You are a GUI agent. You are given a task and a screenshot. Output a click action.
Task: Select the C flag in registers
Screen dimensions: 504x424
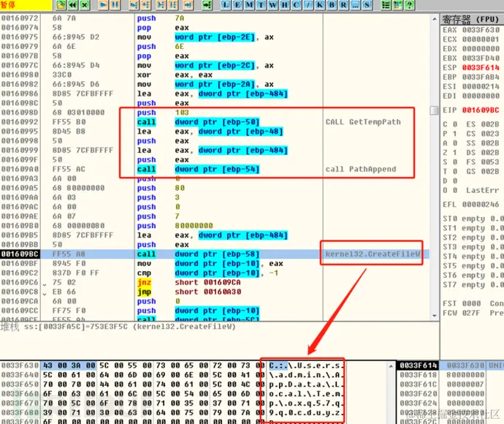(450, 124)
